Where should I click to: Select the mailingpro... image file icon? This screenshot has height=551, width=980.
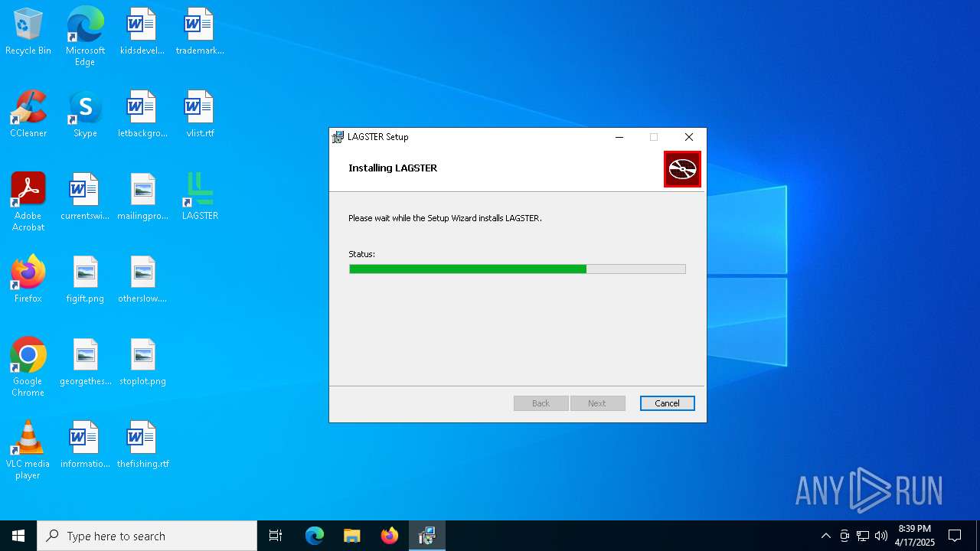(x=142, y=197)
